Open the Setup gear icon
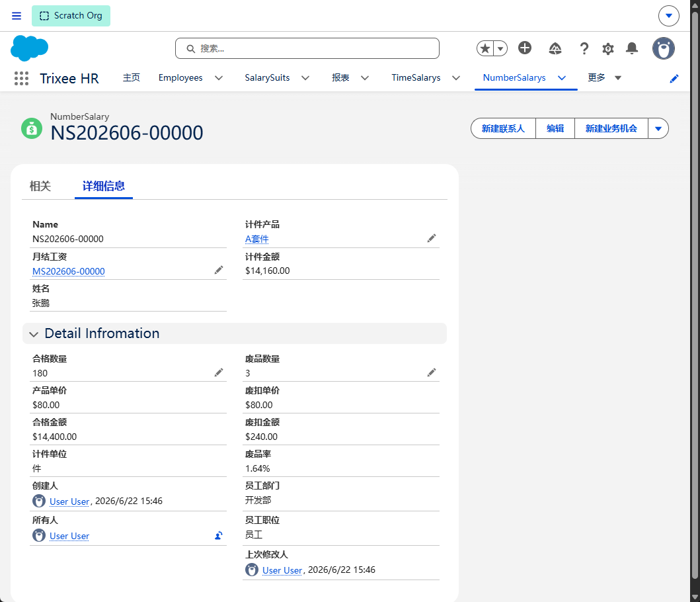The height and width of the screenshot is (602, 700). [608, 48]
